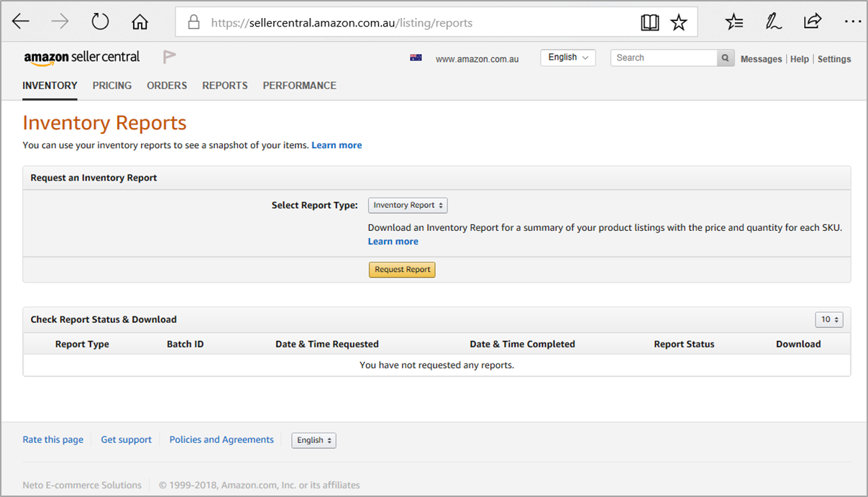Open reading view book icon
868x497 pixels.
pos(650,23)
